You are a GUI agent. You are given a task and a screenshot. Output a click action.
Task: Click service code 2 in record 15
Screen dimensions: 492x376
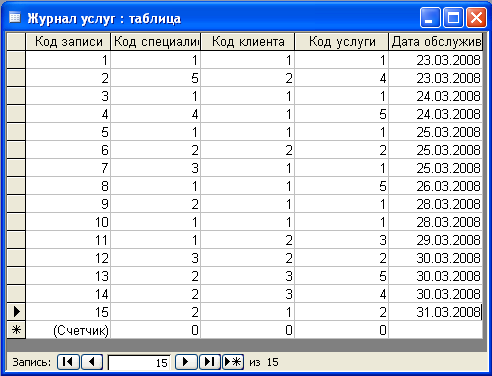coord(342,312)
